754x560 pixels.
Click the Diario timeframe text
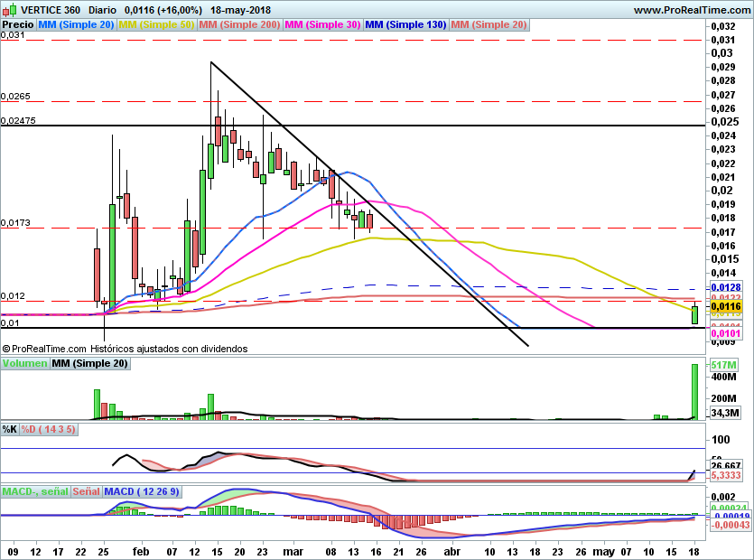tap(102, 10)
